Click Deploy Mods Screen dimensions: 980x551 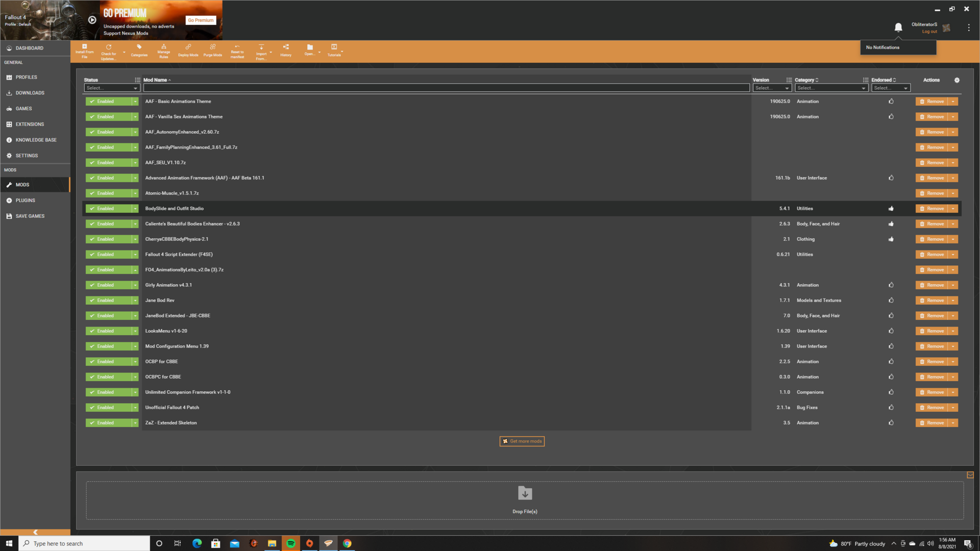pos(188,51)
